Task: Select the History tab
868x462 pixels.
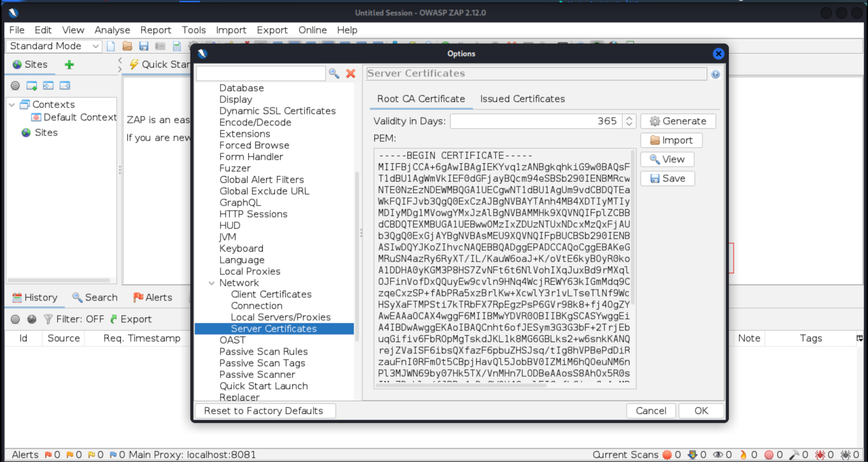Action: pos(35,298)
